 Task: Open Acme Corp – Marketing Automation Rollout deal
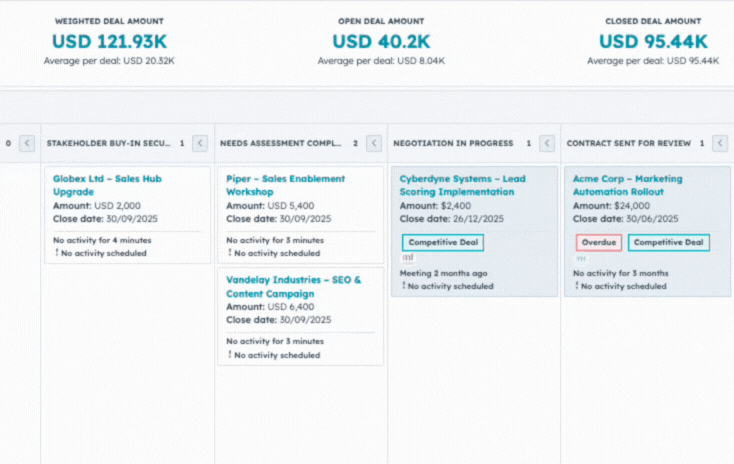pyautogui.click(x=628, y=185)
